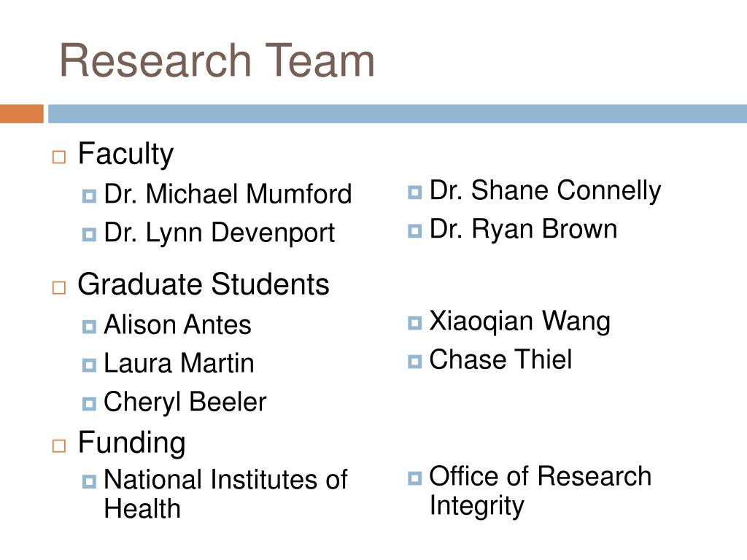
Task: Click the blue bullet next to Cheryl Beeler
Action: [x=89, y=404]
